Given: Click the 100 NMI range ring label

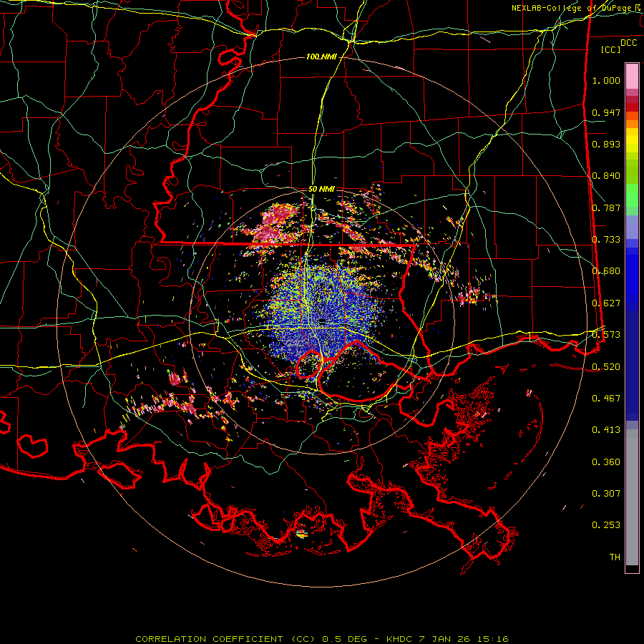Looking at the screenshot, I should click(x=321, y=57).
